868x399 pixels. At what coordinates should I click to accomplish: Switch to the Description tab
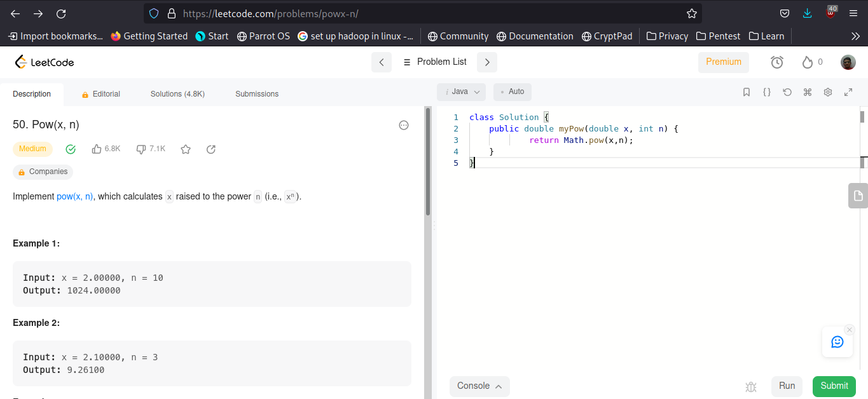tap(32, 94)
